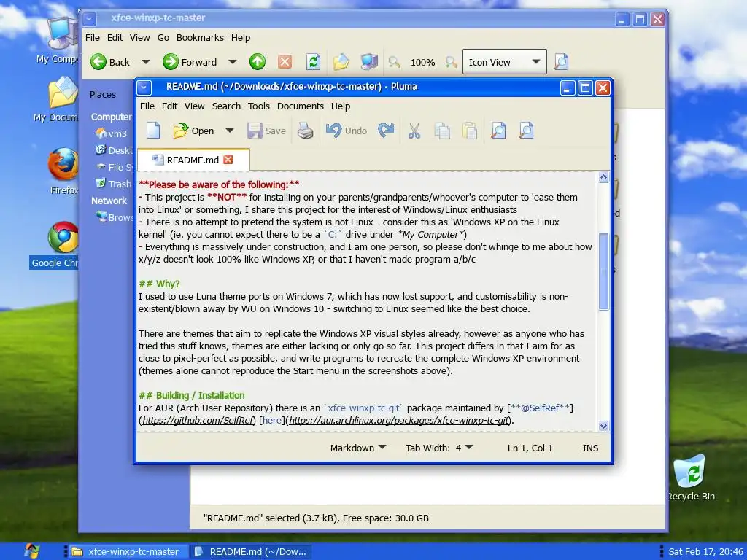Image resolution: width=747 pixels, height=560 pixels.
Task: Follow the aur.archlinux.org package link
Action: click(x=399, y=421)
